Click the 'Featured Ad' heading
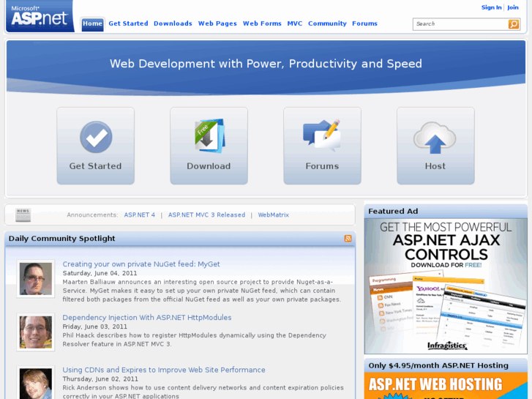This screenshot has height=399, width=532. click(x=393, y=212)
